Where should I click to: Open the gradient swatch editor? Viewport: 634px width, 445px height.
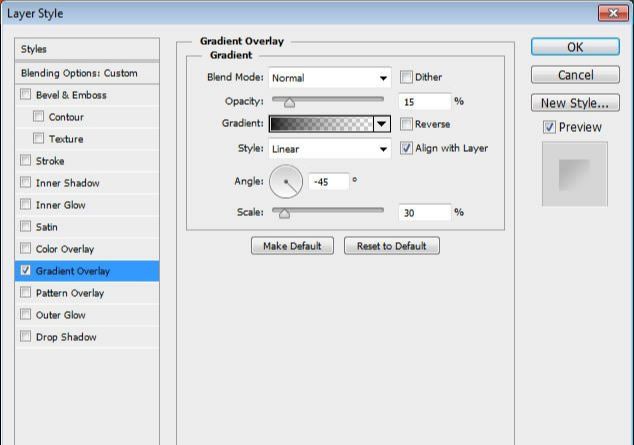click(x=321, y=124)
